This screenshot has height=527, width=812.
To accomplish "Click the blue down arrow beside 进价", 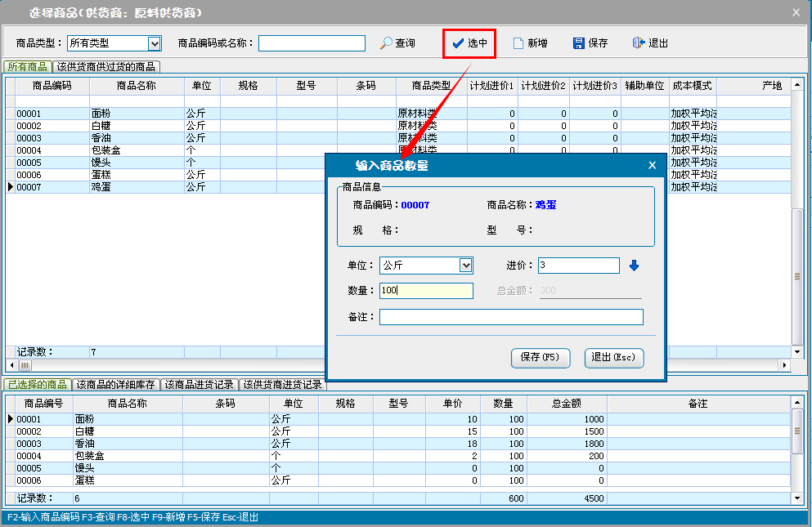I will coord(634,266).
